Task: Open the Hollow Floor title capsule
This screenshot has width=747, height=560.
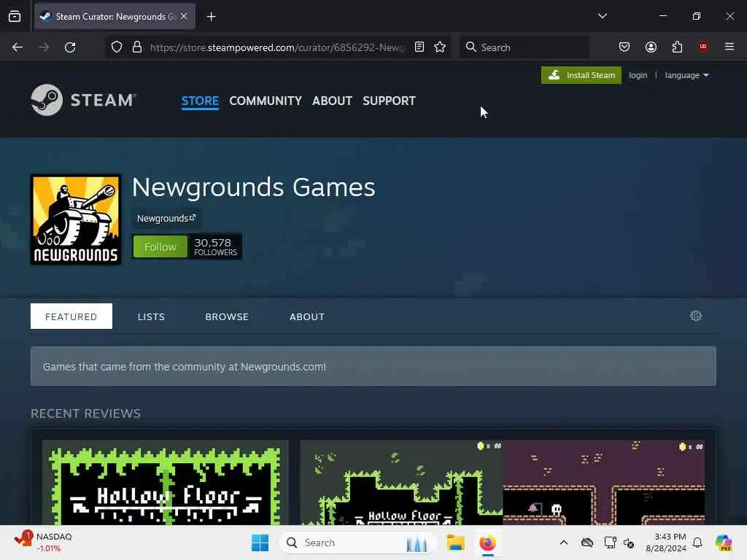Action: point(166,483)
